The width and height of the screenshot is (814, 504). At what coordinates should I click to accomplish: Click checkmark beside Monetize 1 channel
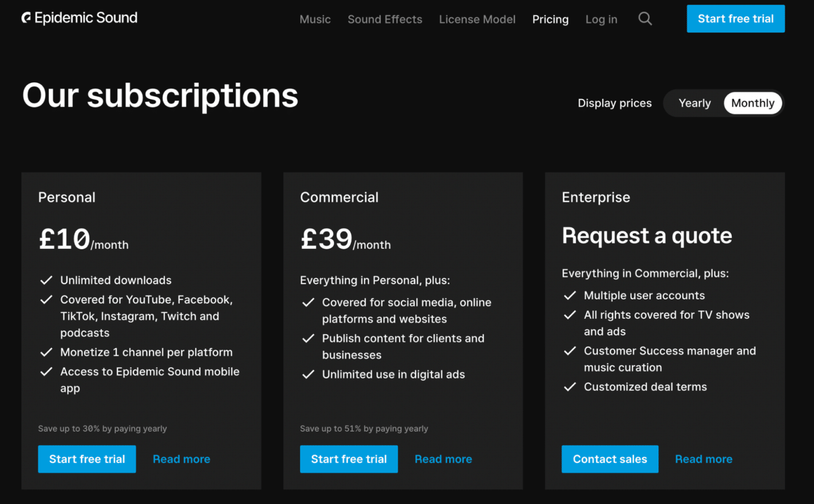pos(46,352)
